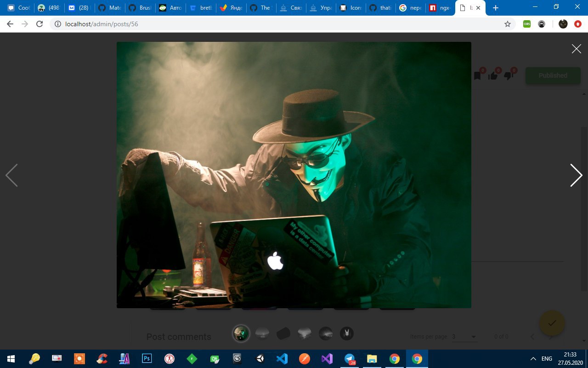Image resolution: width=588 pixels, height=368 pixels.
Task: Bookmark this page with the star icon
Action: pos(508,24)
